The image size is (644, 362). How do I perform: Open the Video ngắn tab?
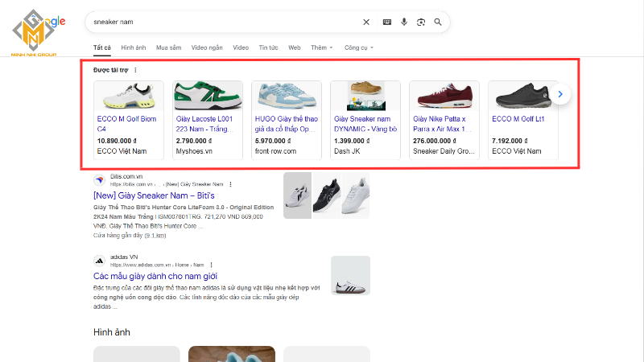coord(207,47)
